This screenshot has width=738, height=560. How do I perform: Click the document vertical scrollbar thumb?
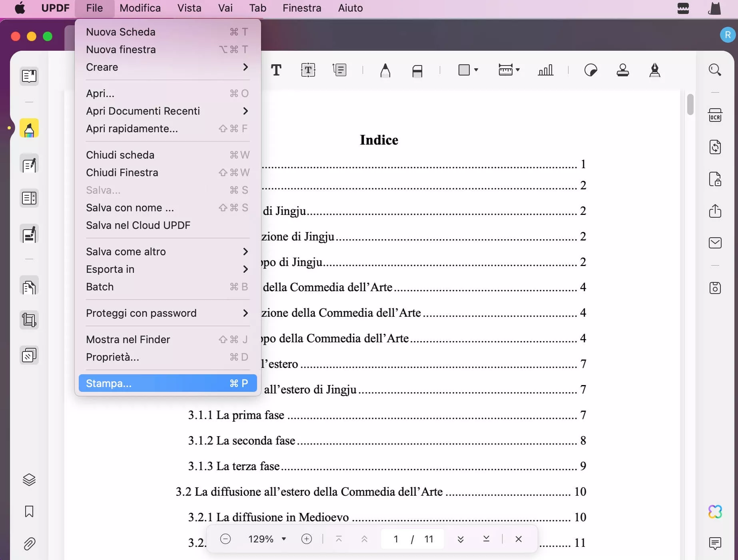point(690,104)
